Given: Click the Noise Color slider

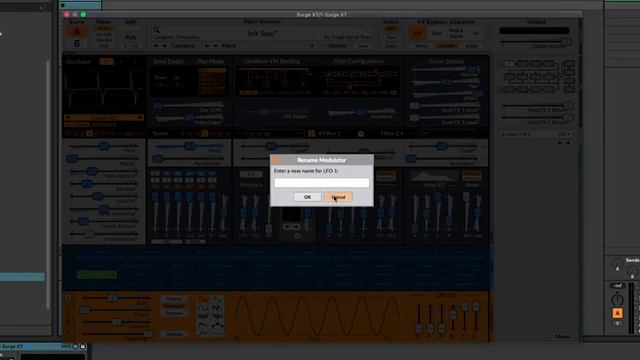Looking at the screenshot, I should 188,118.
